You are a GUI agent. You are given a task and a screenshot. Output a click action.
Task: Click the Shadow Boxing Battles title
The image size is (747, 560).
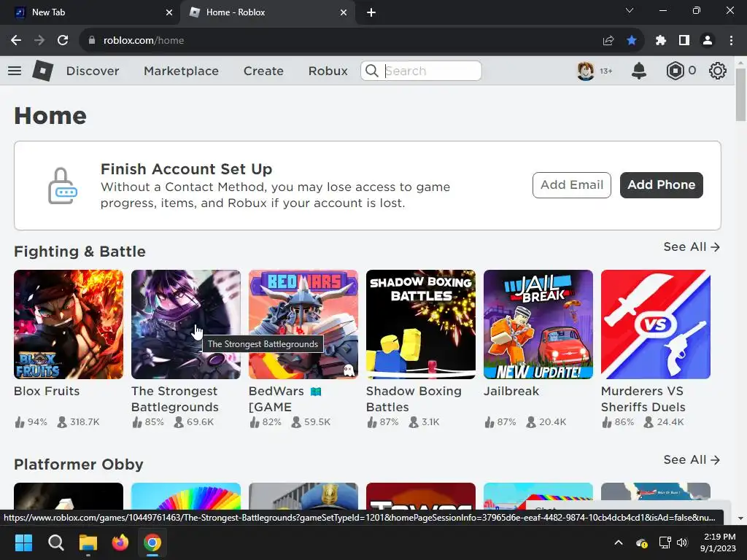[x=414, y=399]
